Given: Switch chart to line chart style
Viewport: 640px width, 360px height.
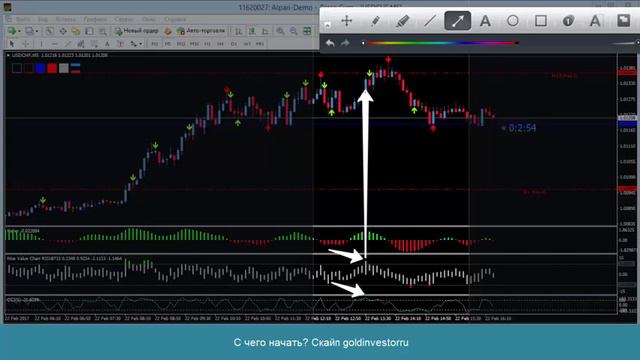Looking at the screenshot, I should coord(265,31).
